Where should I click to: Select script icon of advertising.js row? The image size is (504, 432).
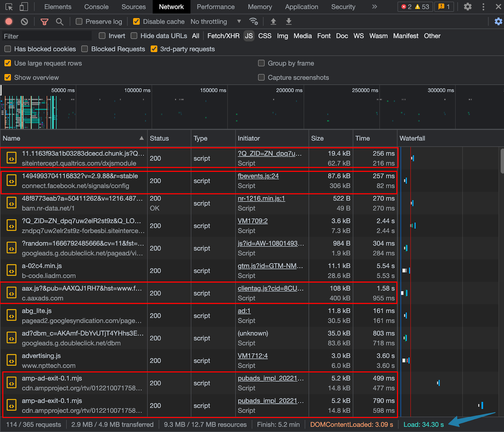(12, 361)
